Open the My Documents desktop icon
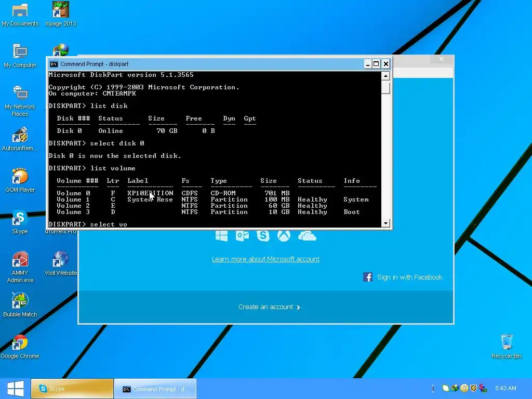 tap(20, 14)
